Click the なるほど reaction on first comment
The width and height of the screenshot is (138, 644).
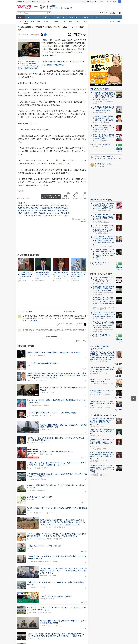[x=70, y=324]
